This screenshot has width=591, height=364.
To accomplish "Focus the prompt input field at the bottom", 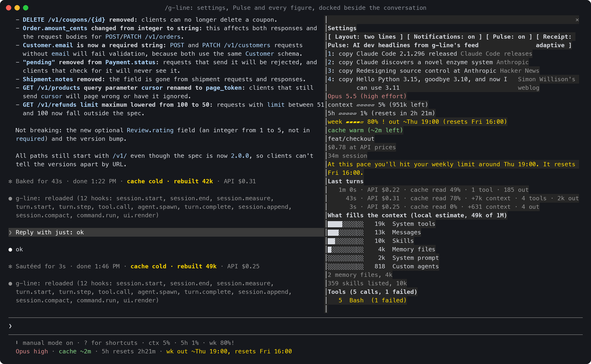I will pos(295,326).
